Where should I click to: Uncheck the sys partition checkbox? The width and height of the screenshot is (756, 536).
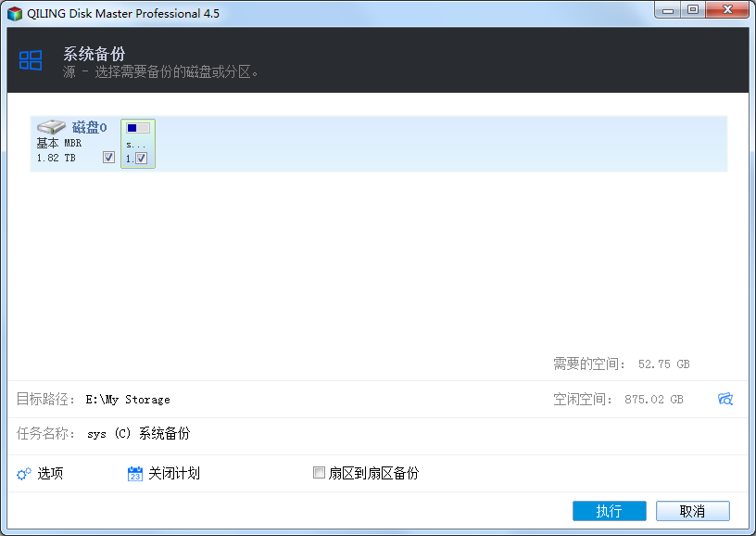141,158
